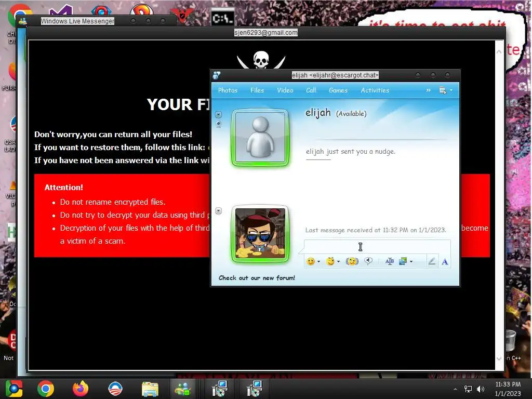This screenshot has height=399, width=532.
Task: Open second installer icon on taskbar
Action: 254,389
